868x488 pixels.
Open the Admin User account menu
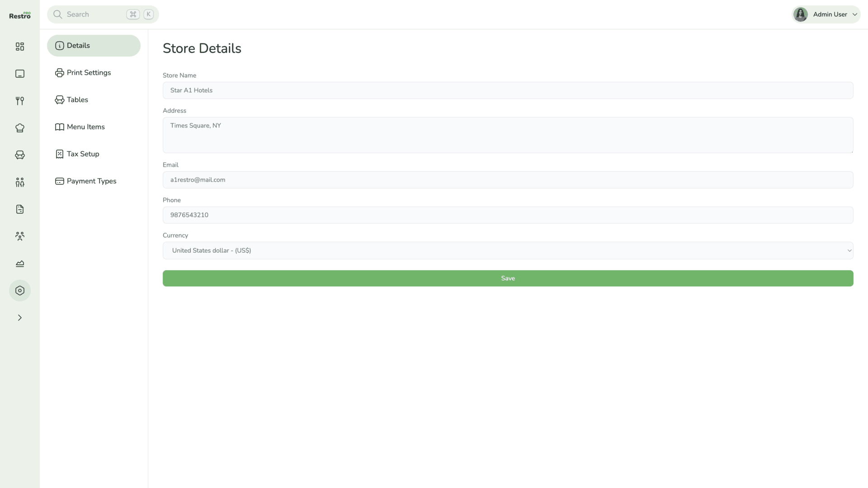coord(826,14)
